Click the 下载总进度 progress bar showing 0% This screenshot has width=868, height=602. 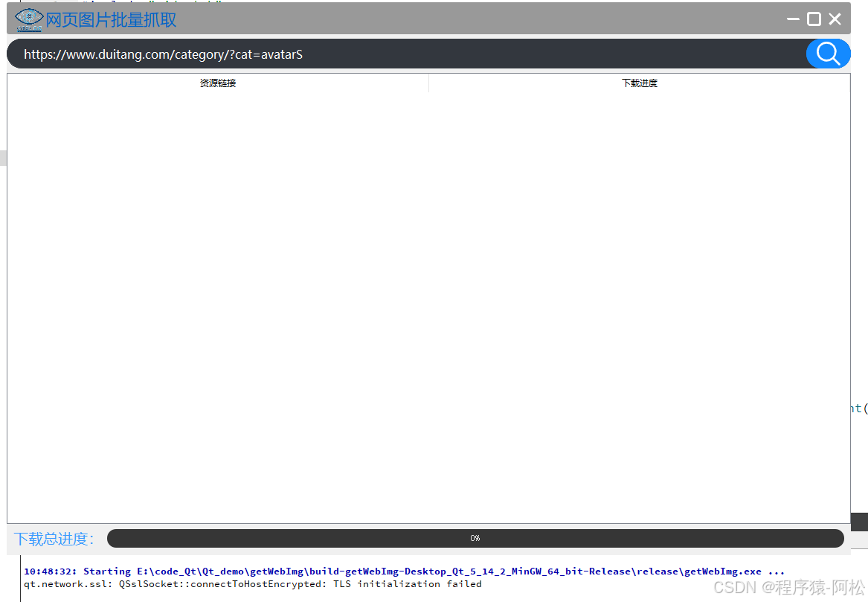click(475, 537)
